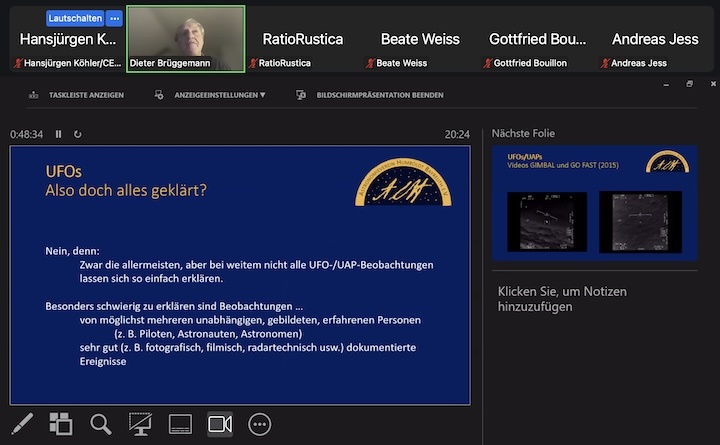Click Lautschalten to unmute Hansjürgen

[x=75, y=18]
